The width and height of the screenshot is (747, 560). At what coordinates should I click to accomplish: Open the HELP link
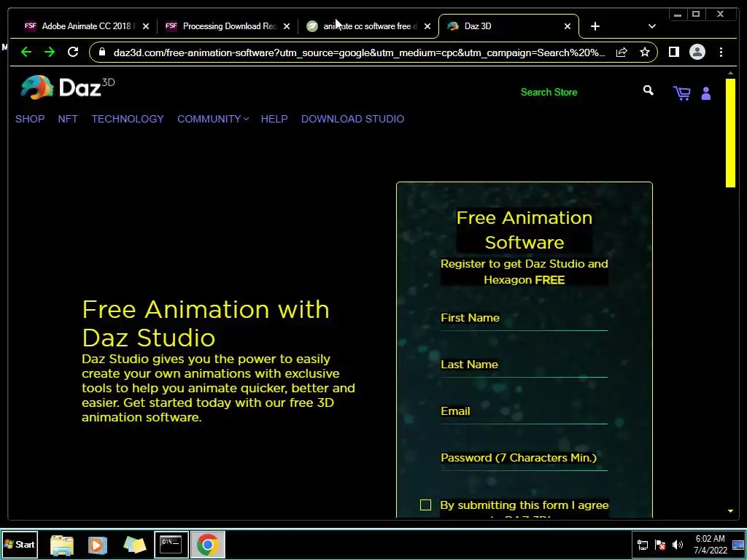click(274, 119)
